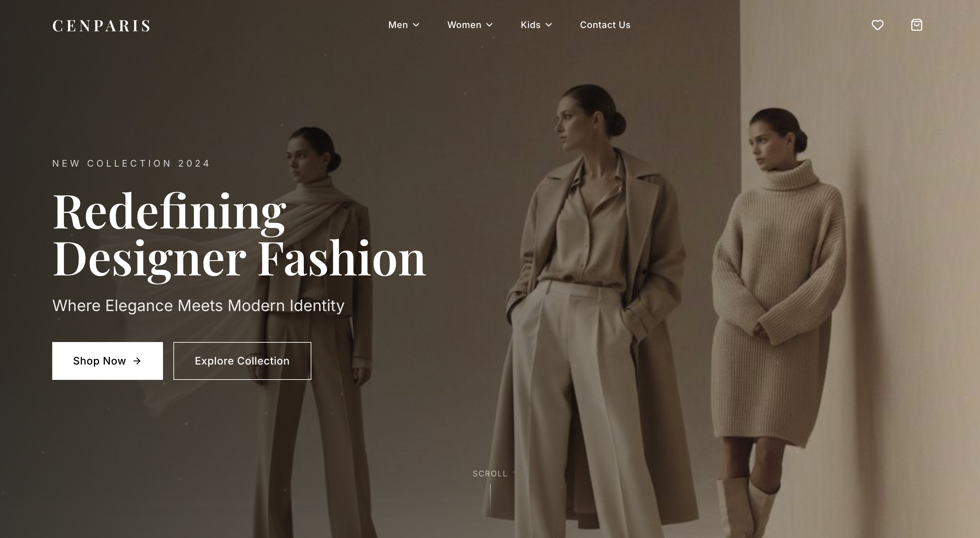Go to the Contact Us page
Image resolution: width=980 pixels, height=538 pixels.
point(605,25)
